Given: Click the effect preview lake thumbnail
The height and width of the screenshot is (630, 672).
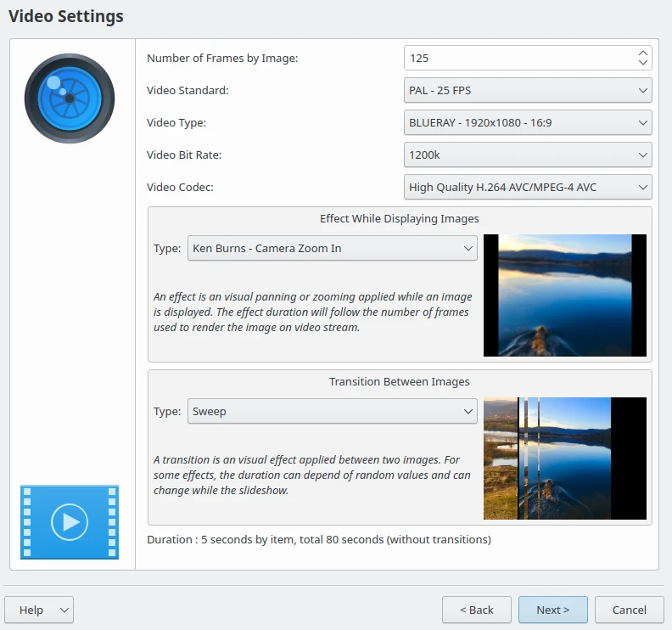Looking at the screenshot, I should pos(564,295).
